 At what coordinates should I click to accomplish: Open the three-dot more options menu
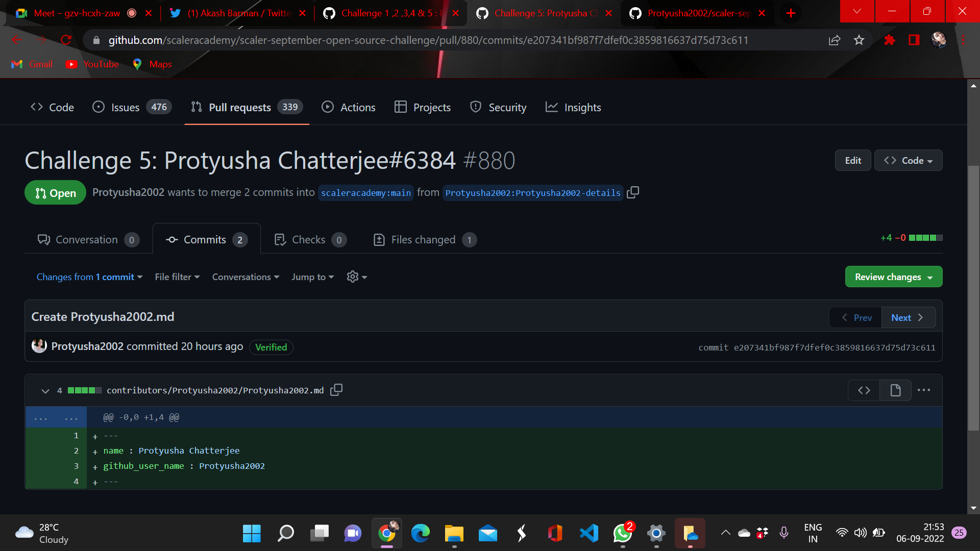point(924,390)
